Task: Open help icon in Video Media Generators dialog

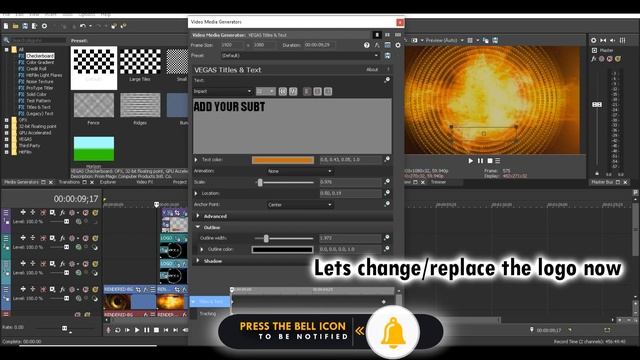Action: (x=367, y=45)
